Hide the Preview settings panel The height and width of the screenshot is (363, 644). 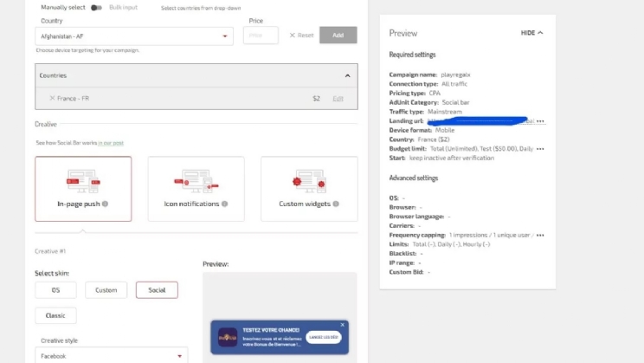pyautogui.click(x=531, y=33)
